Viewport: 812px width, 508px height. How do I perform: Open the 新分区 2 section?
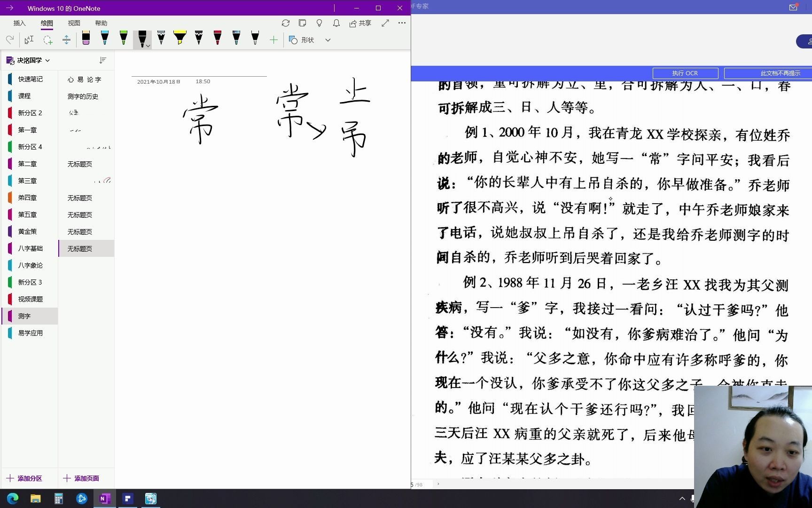point(30,113)
